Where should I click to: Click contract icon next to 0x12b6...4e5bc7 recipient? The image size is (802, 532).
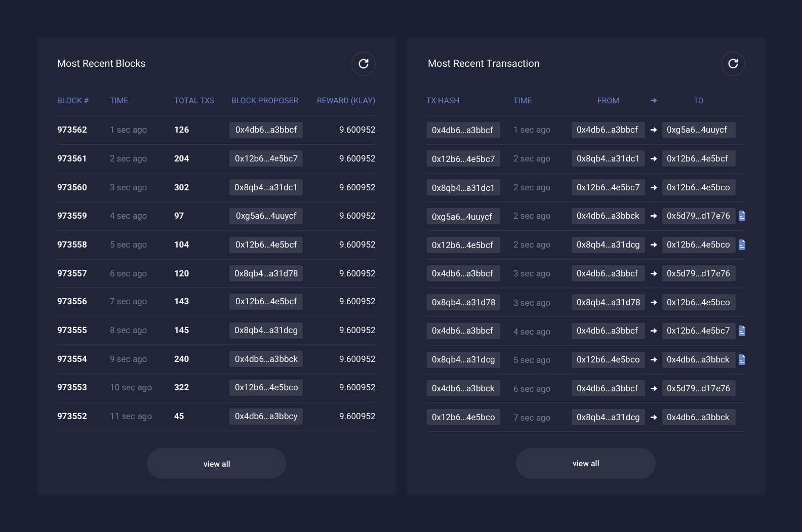tap(742, 331)
